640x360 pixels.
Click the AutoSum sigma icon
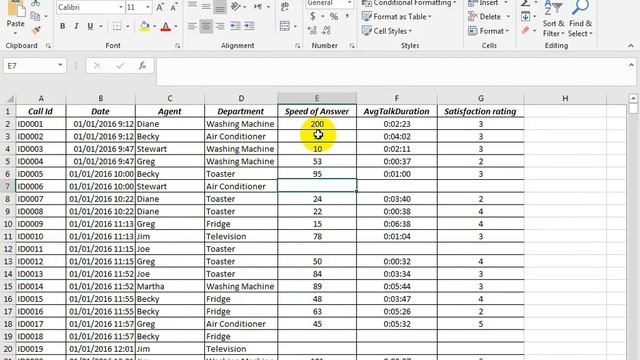(x=526, y=3)
